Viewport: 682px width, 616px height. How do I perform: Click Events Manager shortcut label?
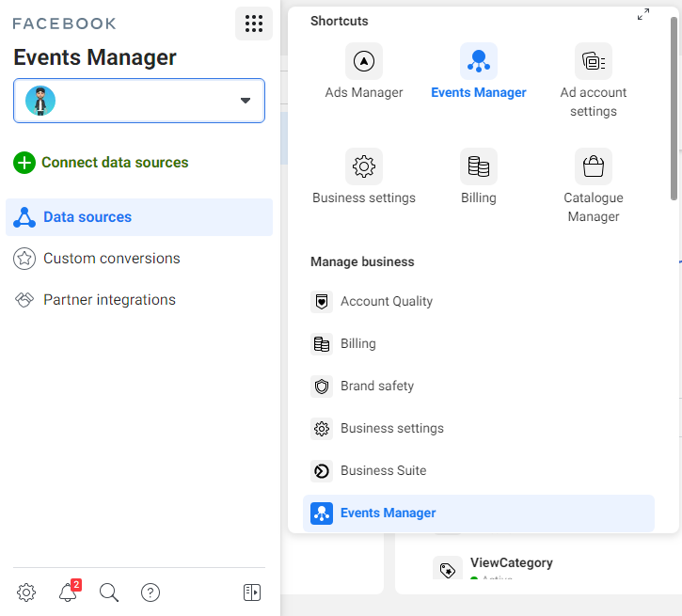tap(479, 92)
